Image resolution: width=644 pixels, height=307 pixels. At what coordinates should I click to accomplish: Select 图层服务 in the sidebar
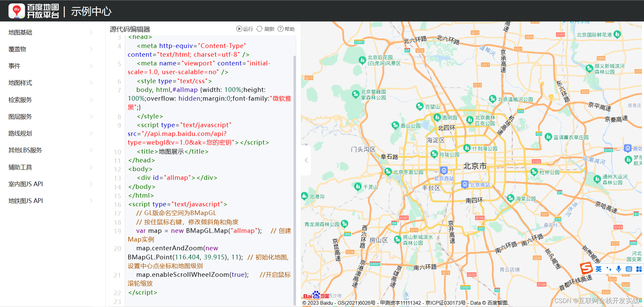click(20, 116)
